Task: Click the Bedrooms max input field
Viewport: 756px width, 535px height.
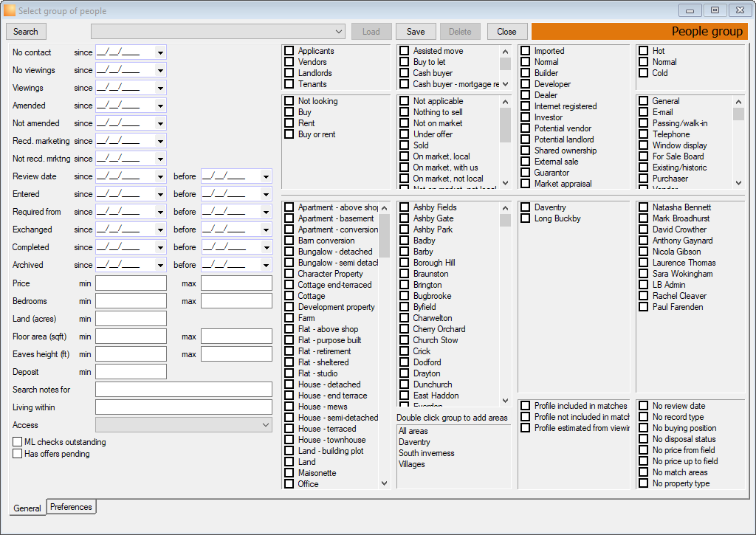Action: (237, 301)
